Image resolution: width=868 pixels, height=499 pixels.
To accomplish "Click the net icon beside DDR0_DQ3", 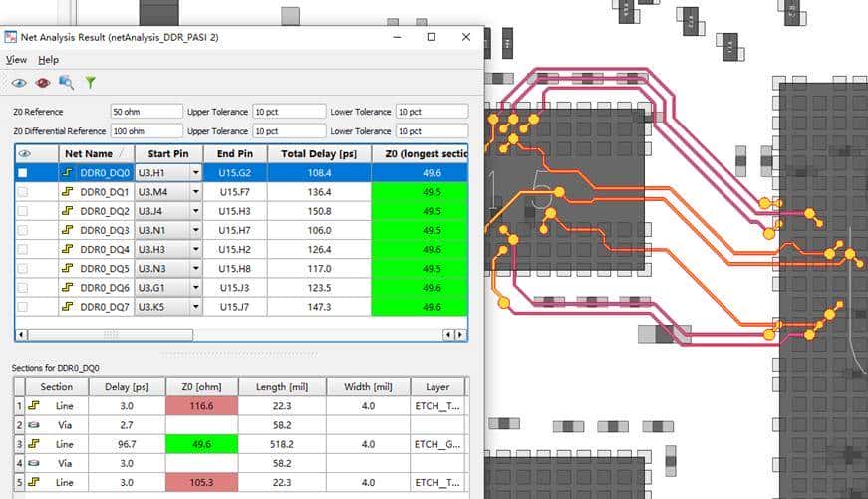I will click(x=68, y=230).
